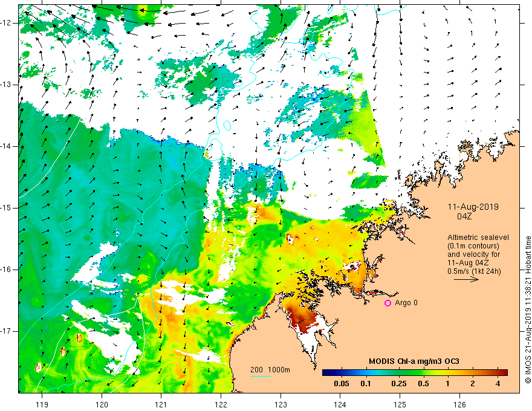This screenshot has height=411, width=532.
Task: Click the longitude label '121'
Action: click(161, 404)
